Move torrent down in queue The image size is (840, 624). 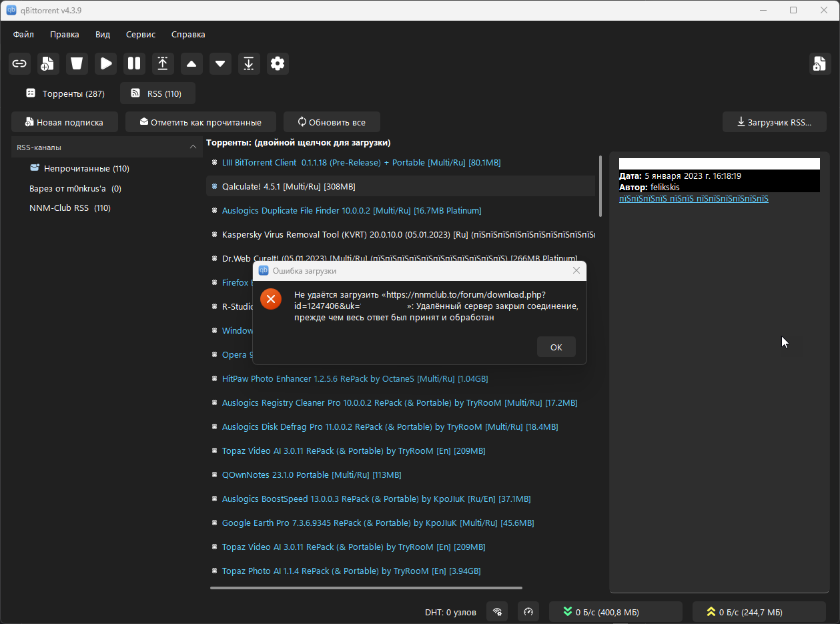coord(220,63)
